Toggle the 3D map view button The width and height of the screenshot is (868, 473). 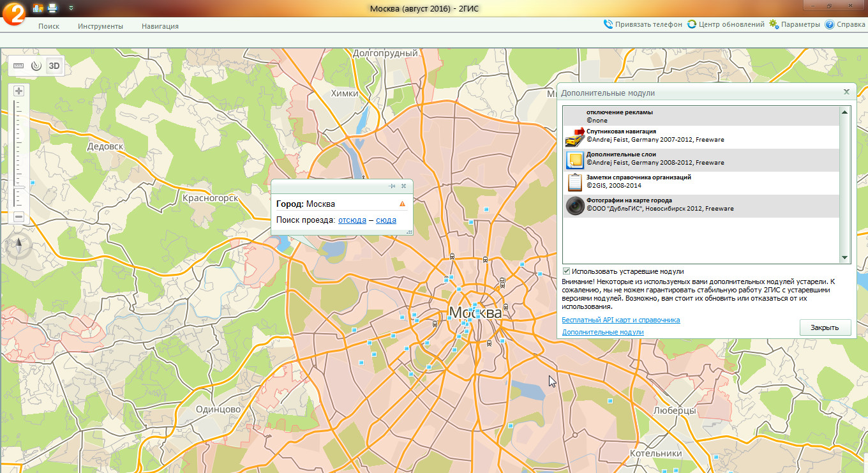[54, 65]
